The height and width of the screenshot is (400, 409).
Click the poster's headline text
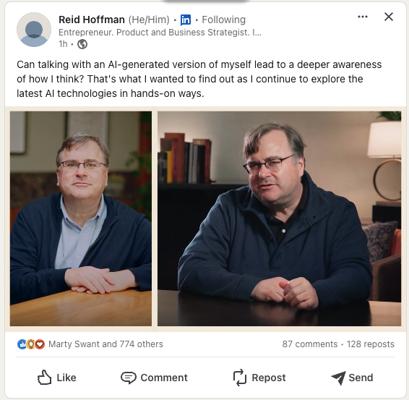[160, 32]
